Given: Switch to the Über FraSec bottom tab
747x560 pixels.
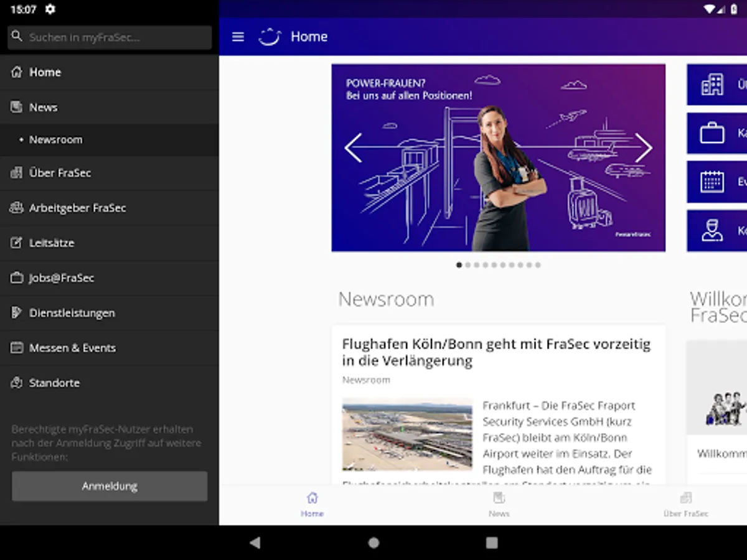Looking at the screenshot, I should click(x=685, y=505).
